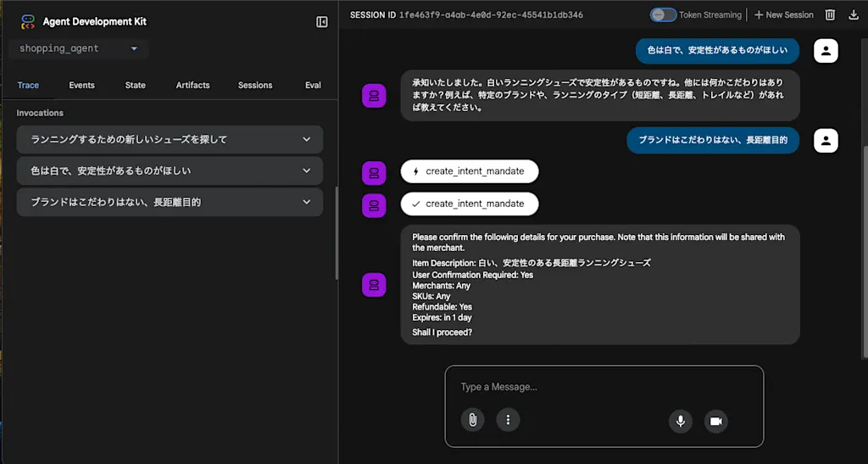The width and height of the screenshot is (868, 464).
Task: Collapse the side panel icon
Action: click(x=321, y=21)
